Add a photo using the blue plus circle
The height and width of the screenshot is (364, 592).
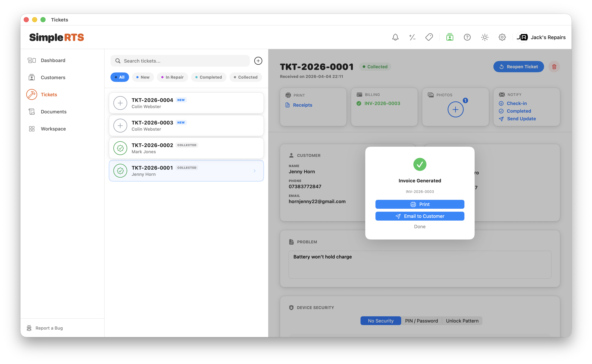click(455, 109)
